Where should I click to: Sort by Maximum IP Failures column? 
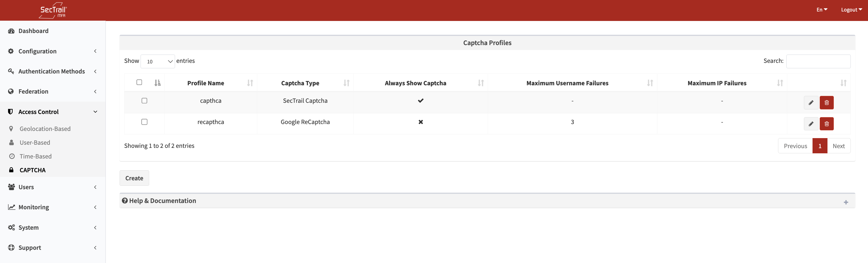(x=717, y=83)
